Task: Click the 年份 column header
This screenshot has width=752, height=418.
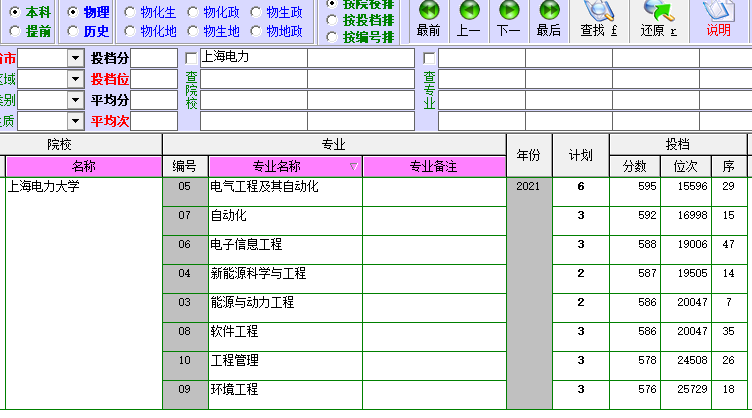Action: (529, 155)
